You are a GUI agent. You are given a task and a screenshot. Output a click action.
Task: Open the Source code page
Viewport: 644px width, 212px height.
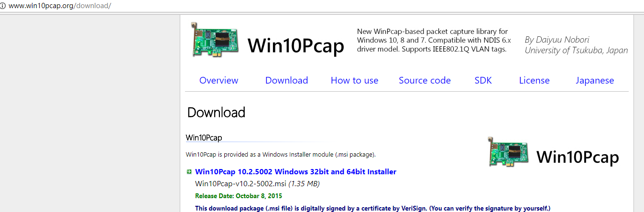coord(425,80)
